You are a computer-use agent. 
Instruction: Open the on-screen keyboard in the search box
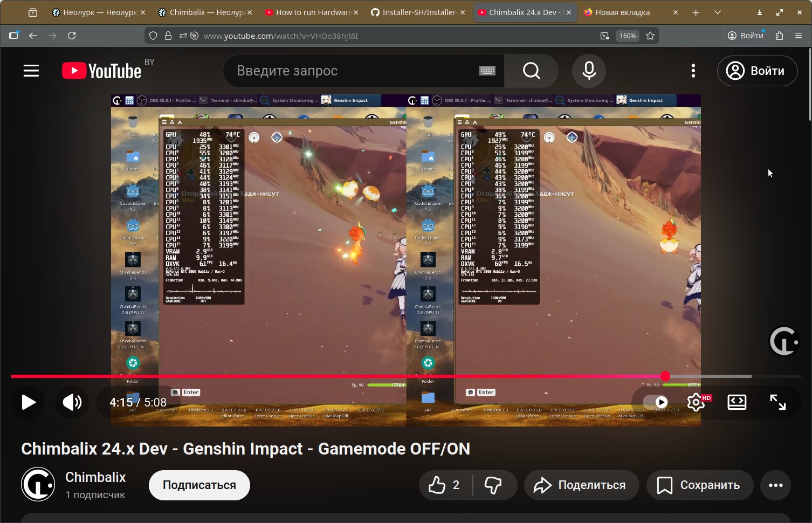[x=487, y=71]
